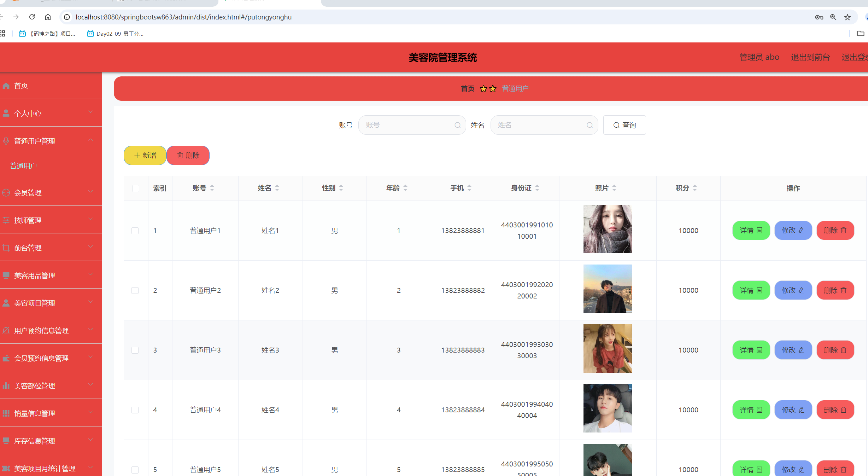Open the 【码神之路】 bookmark
The image size is (868, 476).
coord(47,34)
